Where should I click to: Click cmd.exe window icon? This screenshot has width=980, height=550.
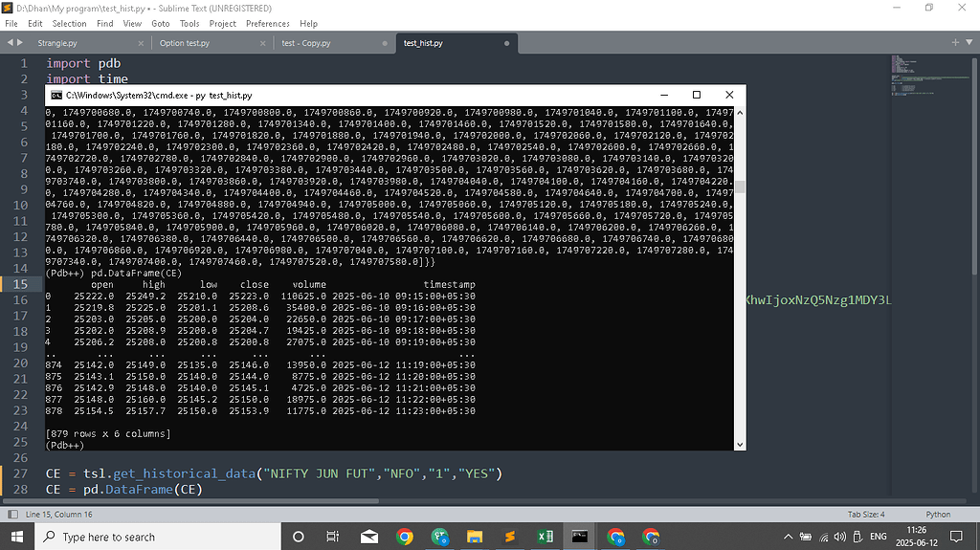coord(56,95)
